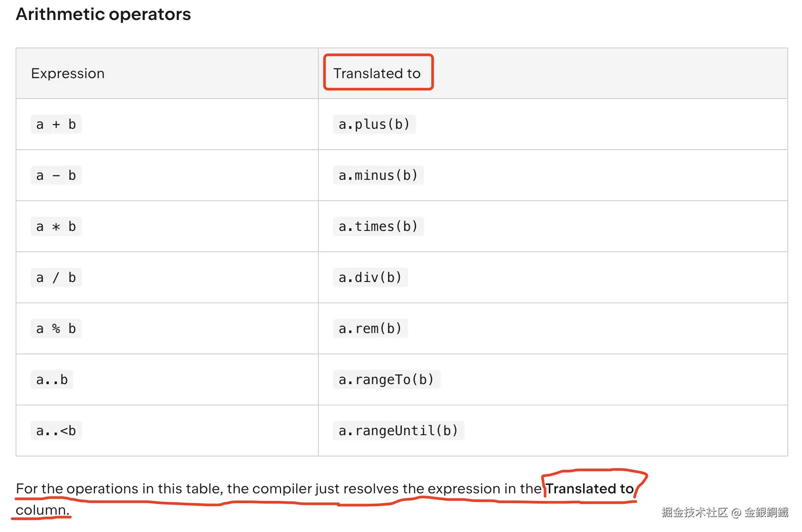Click the a.rangeUntil(b) code snippet
This screenshot has height=532, width=802.
398,431
